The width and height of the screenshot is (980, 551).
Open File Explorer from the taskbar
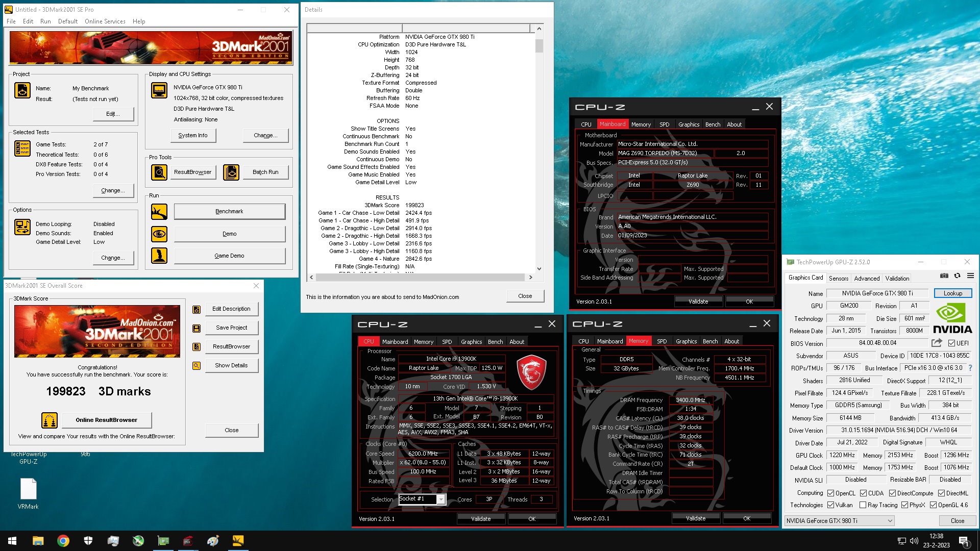(x=38, y=541)
